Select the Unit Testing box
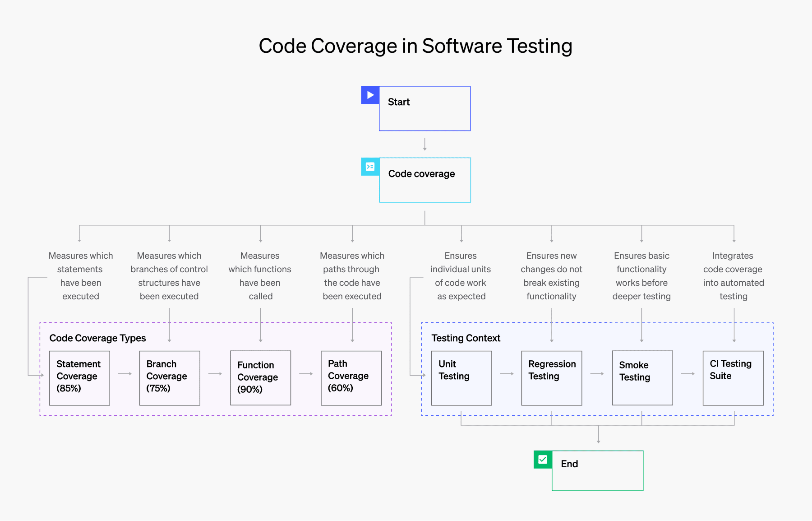812x521 pixels. [461, 378]
